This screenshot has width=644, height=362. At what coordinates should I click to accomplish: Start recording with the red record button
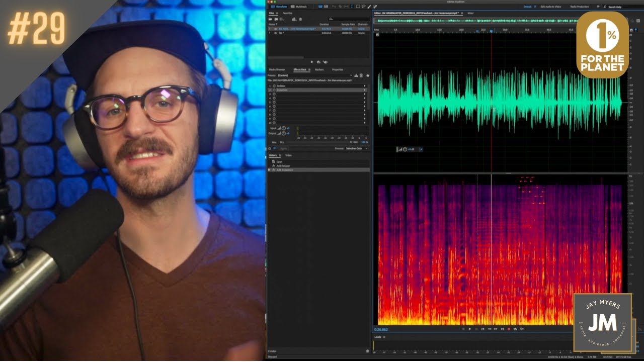(509, 329)
